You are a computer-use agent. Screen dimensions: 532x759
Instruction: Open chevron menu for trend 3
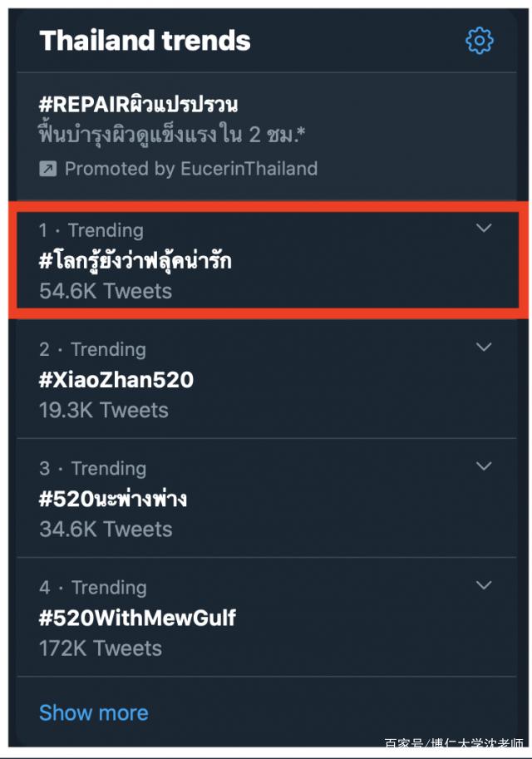click(x=484, y=466)
